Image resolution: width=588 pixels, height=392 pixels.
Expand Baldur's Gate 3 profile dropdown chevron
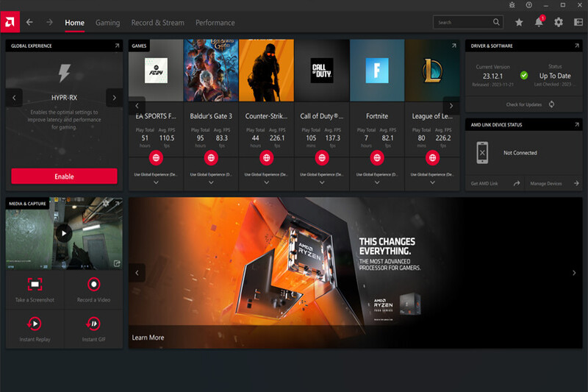coord(212,184)
